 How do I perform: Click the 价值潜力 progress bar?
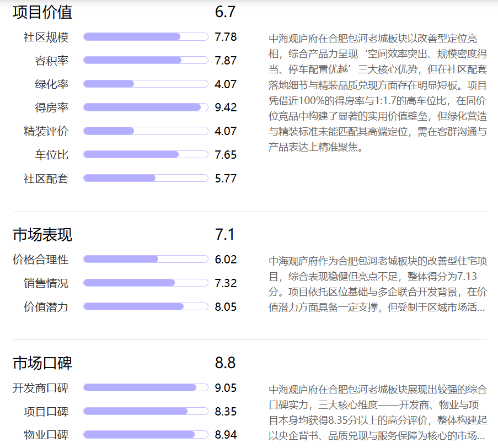click(x=146, y=306)
